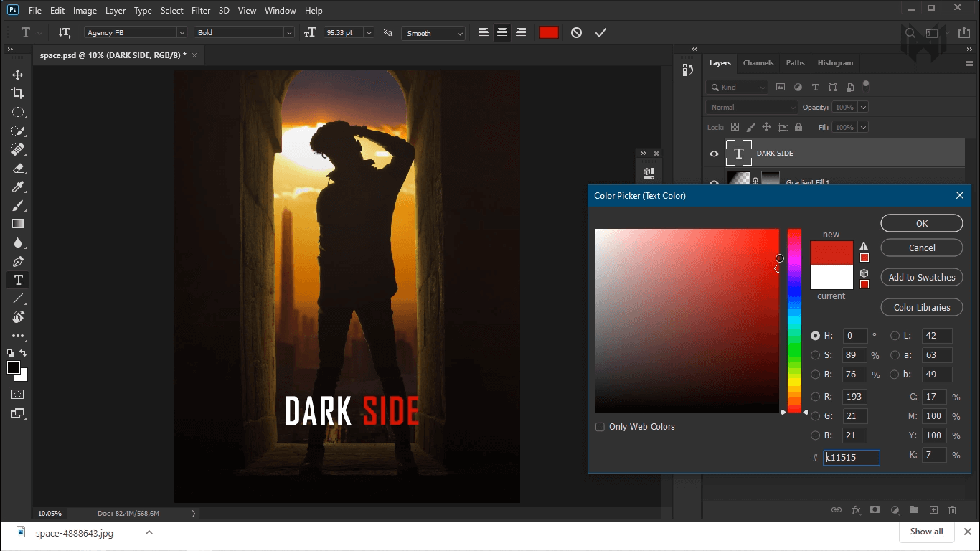This screenshot has height=551, width=980.
Task: Open Edit Toolbar three-dots menu
Action: click(x=18, y=336)
